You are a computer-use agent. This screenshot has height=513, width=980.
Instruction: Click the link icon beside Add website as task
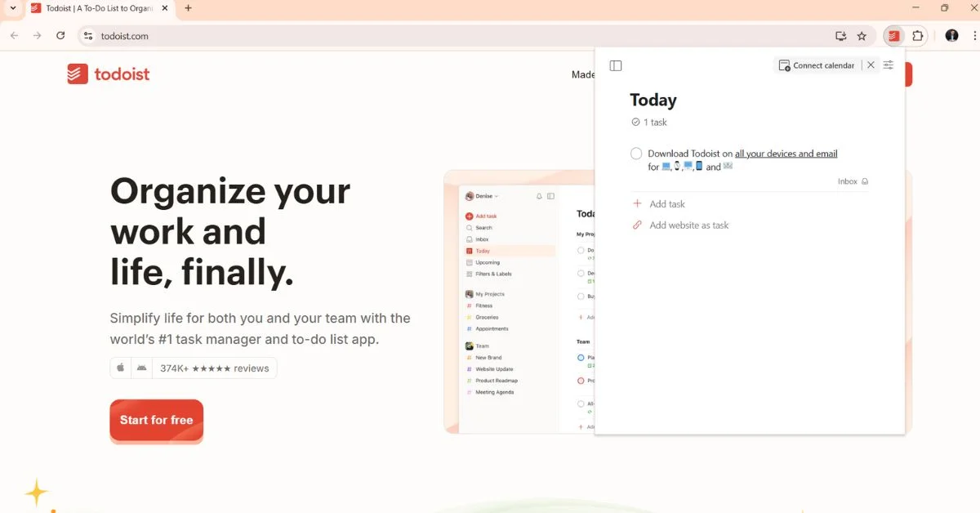click(x=637, y=225)
